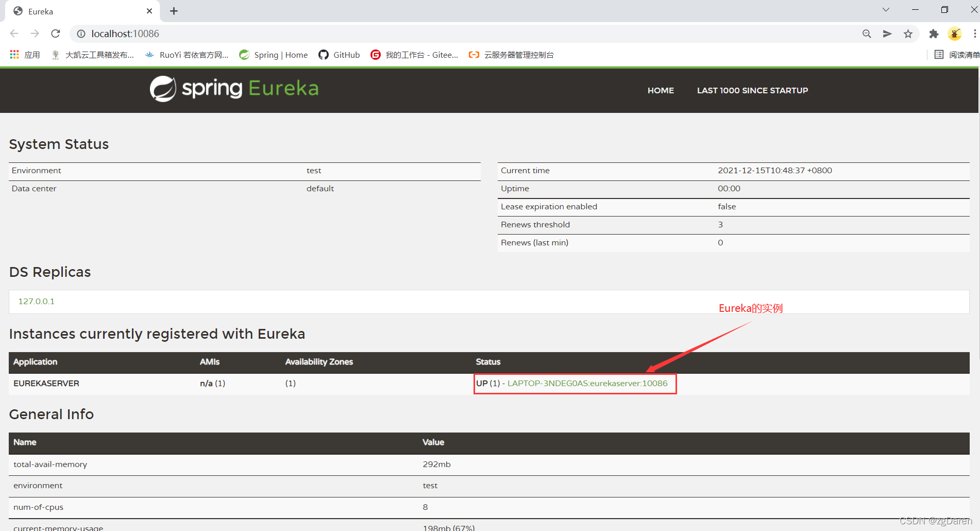Open the reading list (阅读清单)

click(x=957, y=55)
